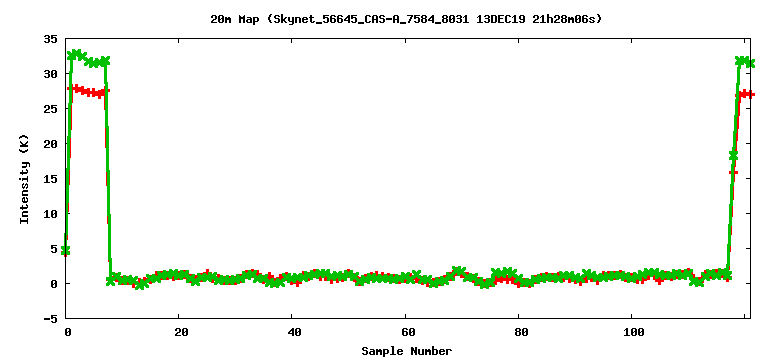Click the red plateau near 27 K at left
The width and height of the screenshot is (768, 360).
pyautogui.click(x=88, y=91)
